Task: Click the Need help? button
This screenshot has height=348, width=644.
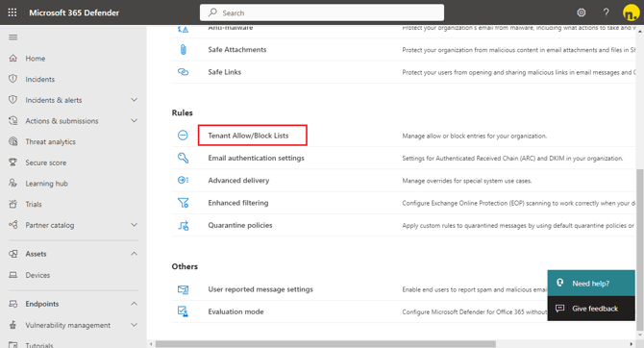Action: [x=591, y=283]
